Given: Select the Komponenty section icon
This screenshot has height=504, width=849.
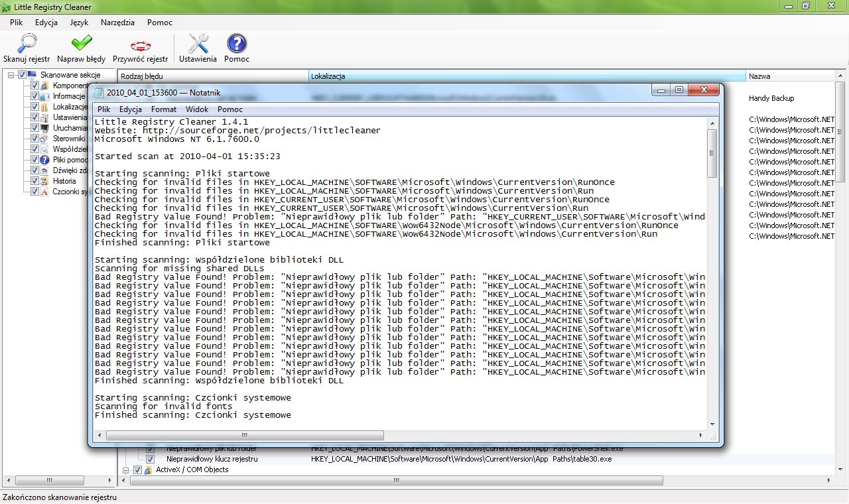Looking at the screenshot, I should 44,86.
